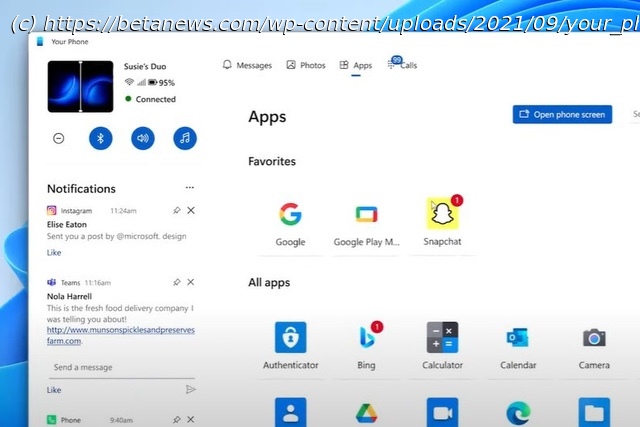Toggle the music audio player button
The height and width of the screenshot is (427, 640).
point(185,138)
